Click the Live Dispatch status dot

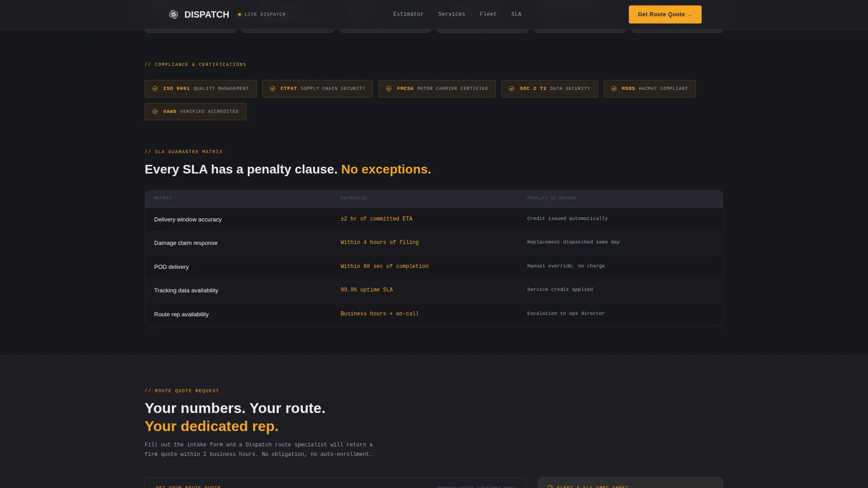point(240,14)
